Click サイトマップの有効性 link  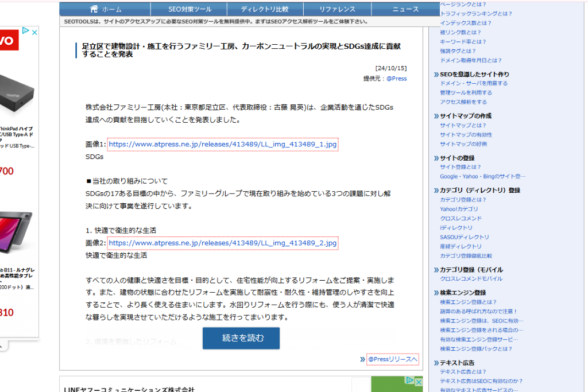click(x=466, y=134)
